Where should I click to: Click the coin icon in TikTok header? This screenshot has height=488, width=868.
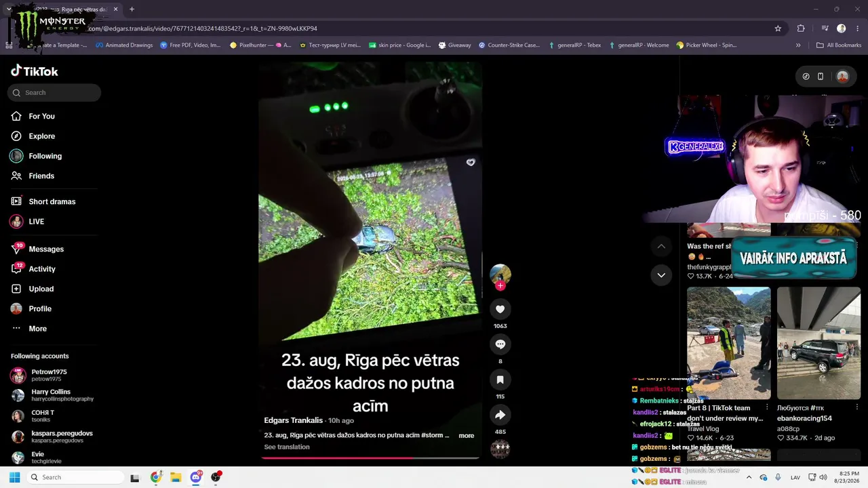point(806,77)
